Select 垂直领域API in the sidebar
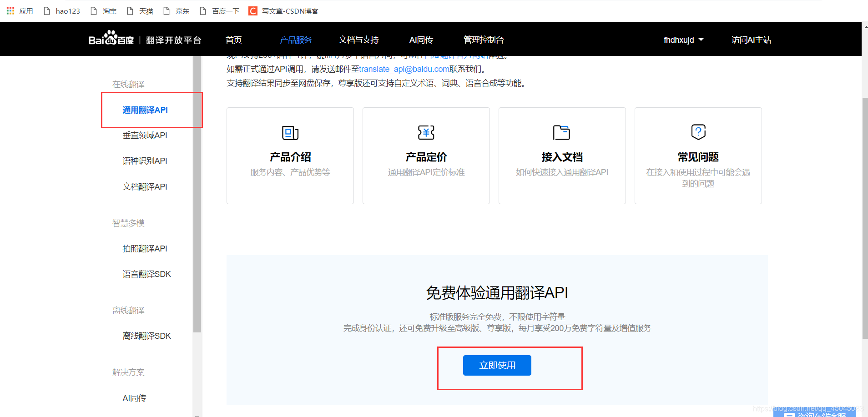The image size is (868, 417). point(145,136)
